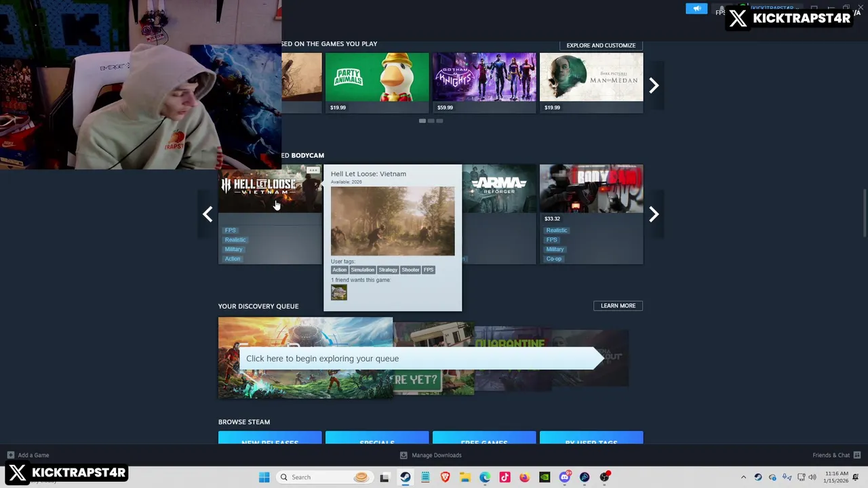868x488 pixels.
Task: Click right arrow of Bodycam carousel
Action: coord(654,214)
